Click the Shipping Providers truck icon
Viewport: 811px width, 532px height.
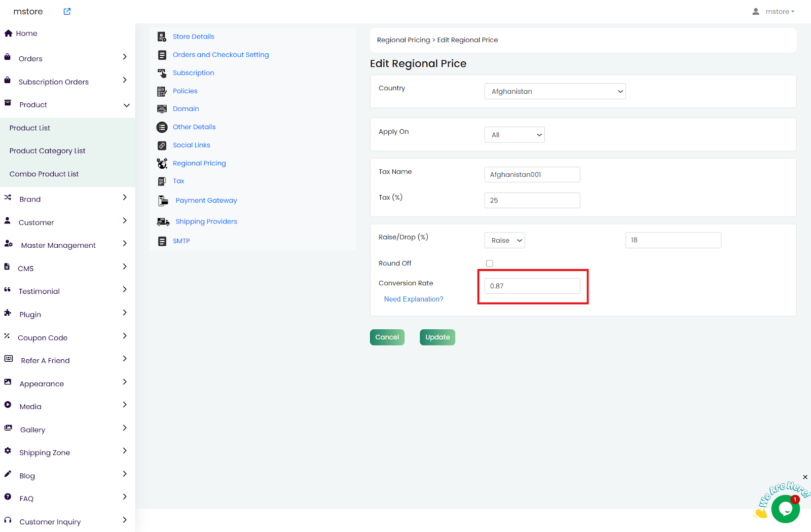[x=163, y=222]
